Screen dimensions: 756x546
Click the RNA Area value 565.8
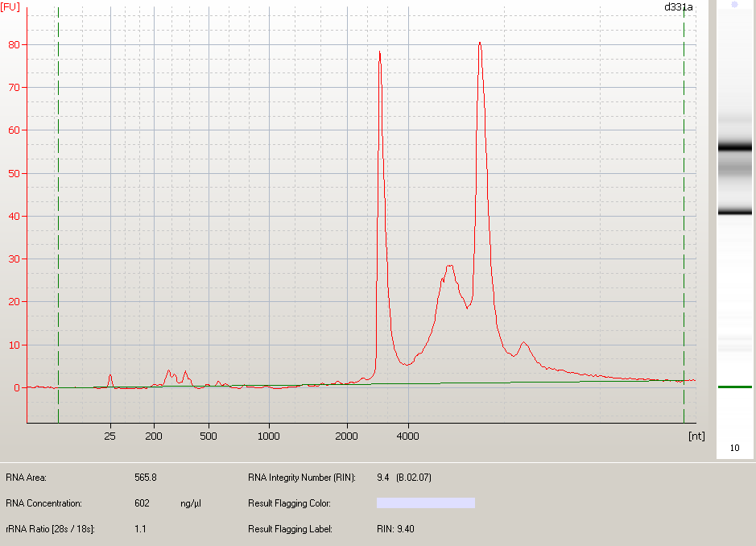[x=145, y=478]
